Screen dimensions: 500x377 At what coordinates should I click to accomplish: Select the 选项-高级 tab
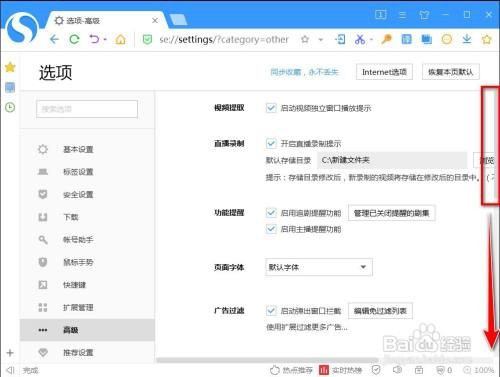106,21
